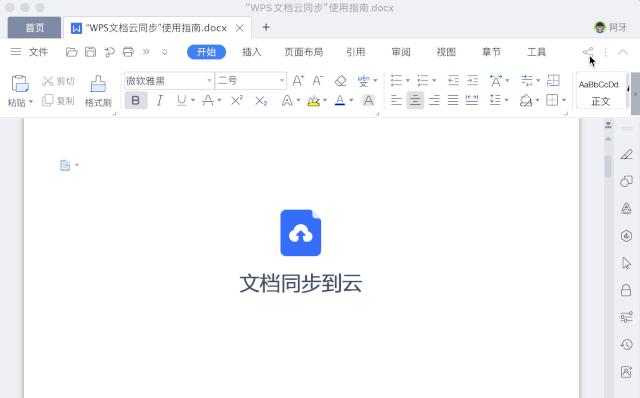640x398 pixels.
Task: Expand the bullet list dropdown arrow
Action: (407, 81)
